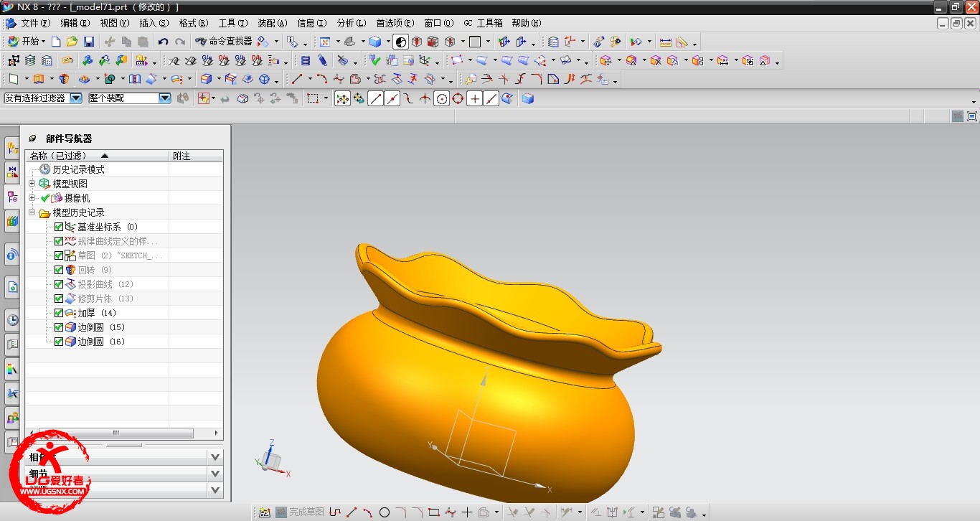Expand the 细节 panel chevron
The height and width of the screenshot is (521, 980).
tap(215, 474)
